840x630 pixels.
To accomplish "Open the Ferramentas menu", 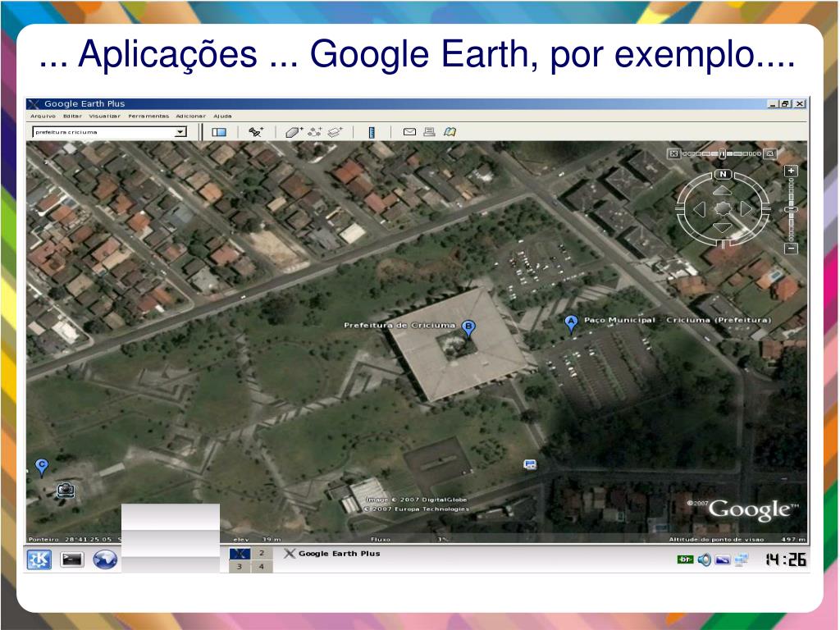I will pyautogui.click(x=148, y=116).
